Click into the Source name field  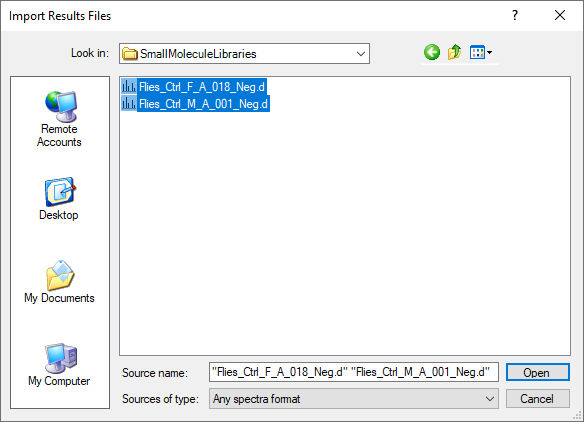(x=353, y=372)
